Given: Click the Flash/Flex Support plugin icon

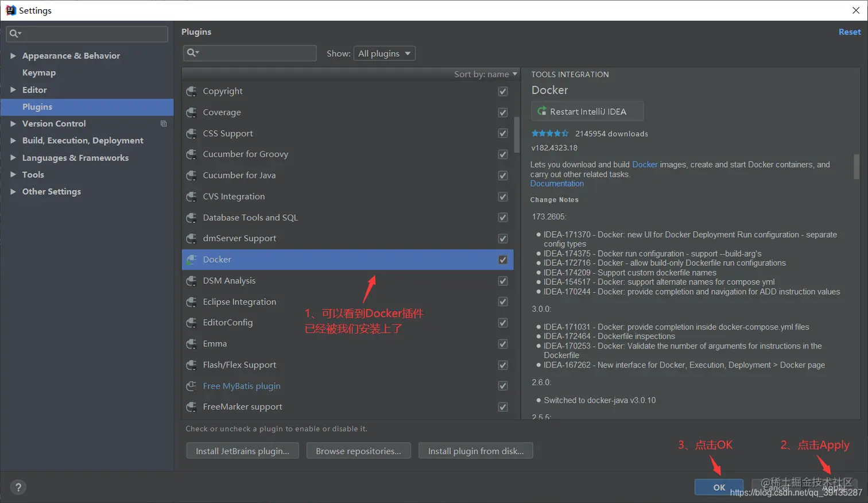Looking at the screenshot, I should pyautogui.click(x=191, y=365).
